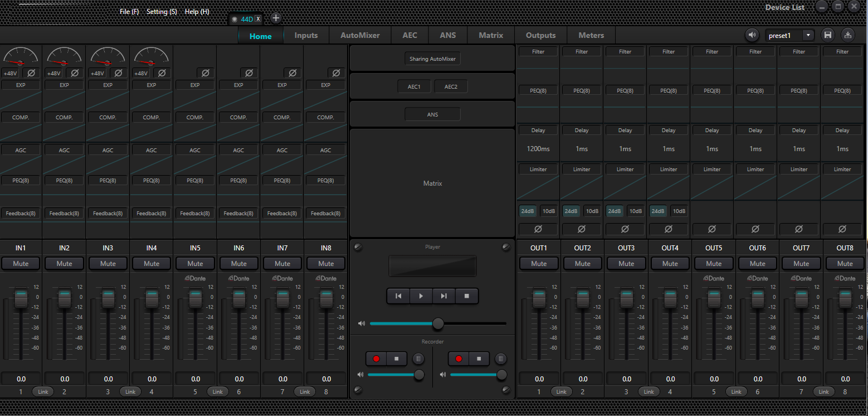Click the Sharing AutoMixer button

click(432, 59)
